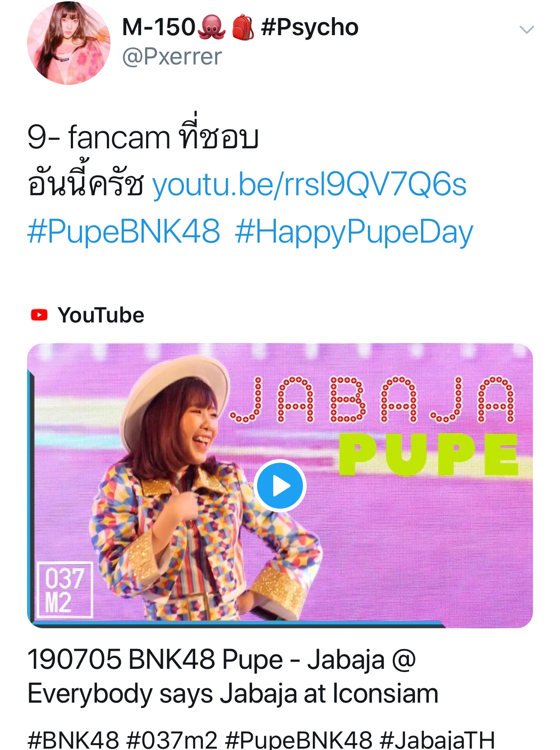Image resolution: width=560 pixels, height=750 pixels.
Task: Open #037m2 hashtag in description
Action: coord(172,740)
